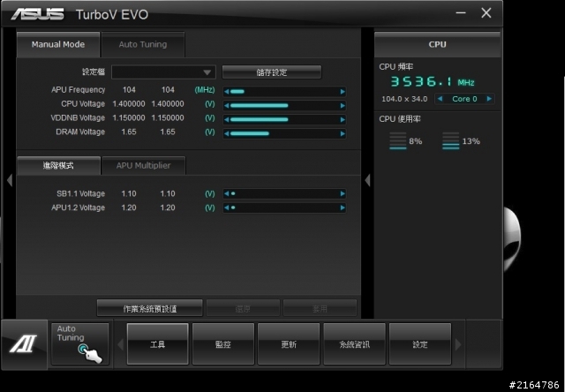The image size is (565, 392).
Task: Increase APU Frequency with right arrow
Action: pos(343,92)
